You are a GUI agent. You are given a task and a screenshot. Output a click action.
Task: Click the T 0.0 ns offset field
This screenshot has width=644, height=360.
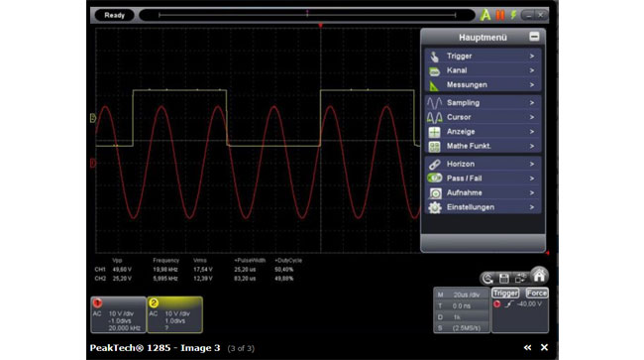pyautogui.click(x=462, y=305)
